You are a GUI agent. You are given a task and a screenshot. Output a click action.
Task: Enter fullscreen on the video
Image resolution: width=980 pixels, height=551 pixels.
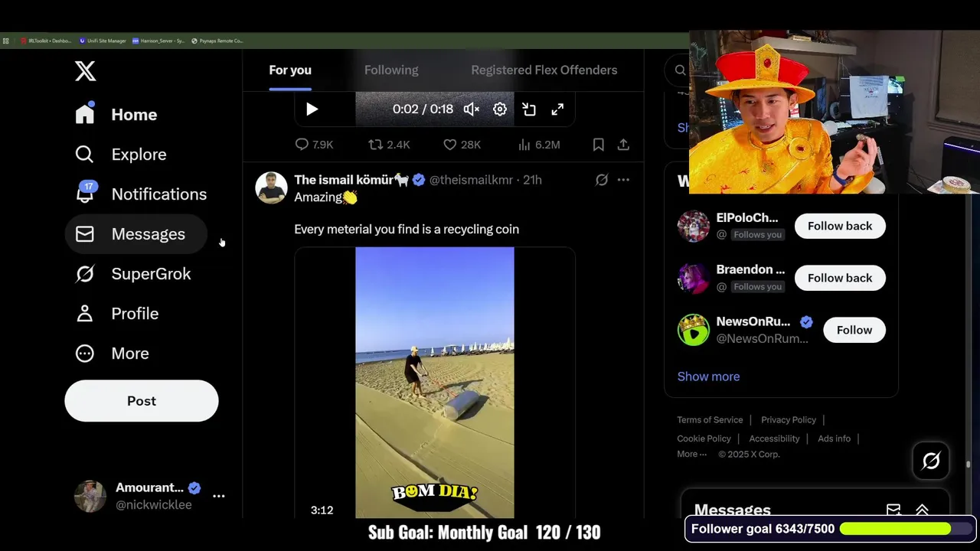click(557, 109)
